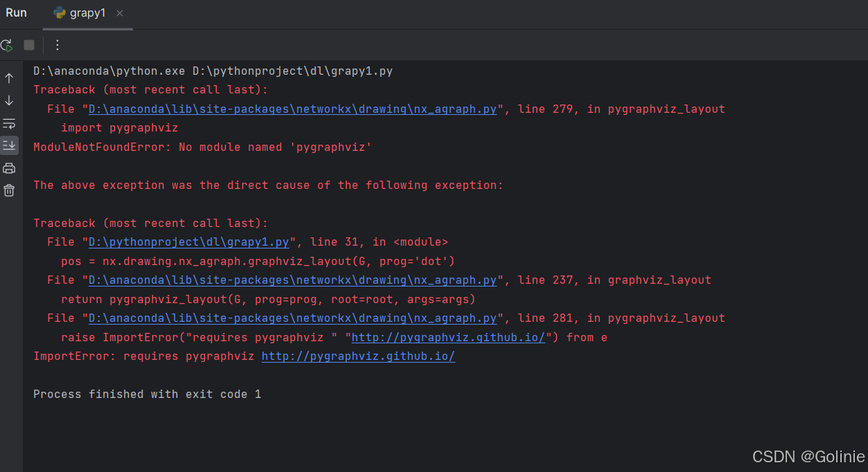This screenshot has width=868, height=472.
Task: Navigate down the stack trace
Action: click(8, 100)
